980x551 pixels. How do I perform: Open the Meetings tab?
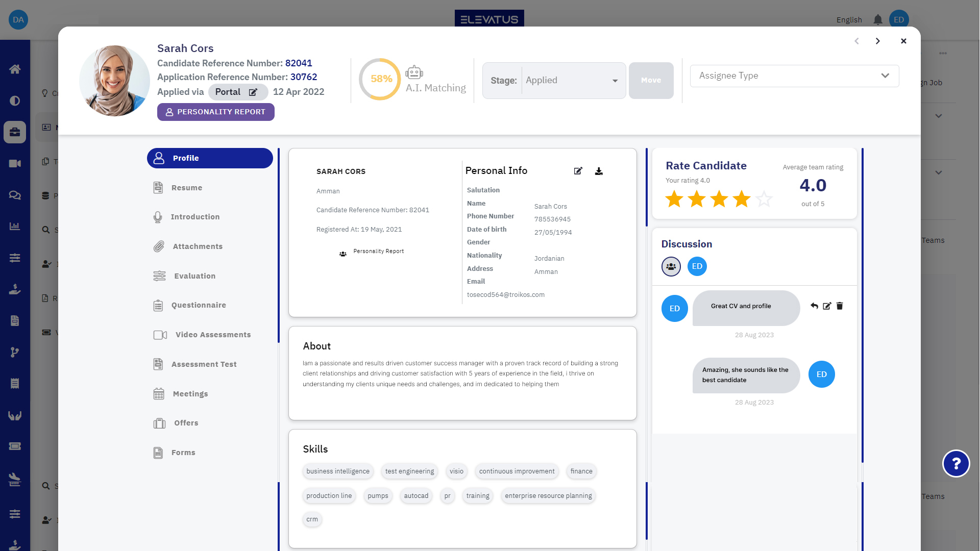[190, 394]
